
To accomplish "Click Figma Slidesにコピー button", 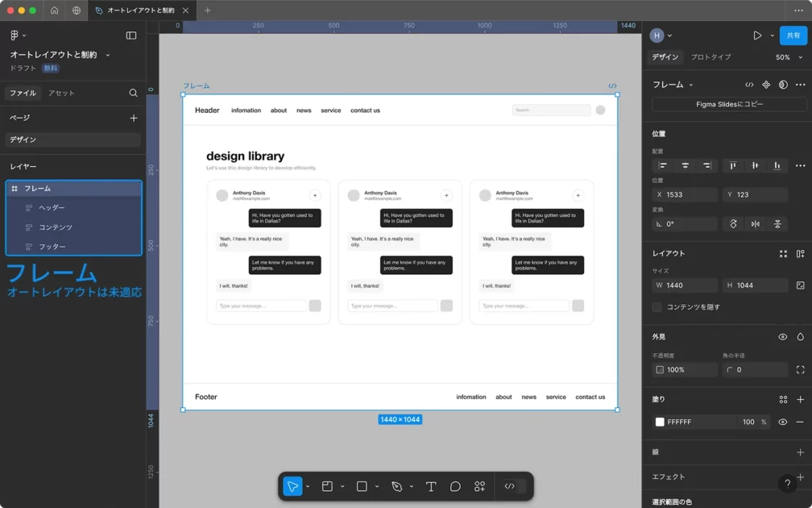I will tap(729, 105).
